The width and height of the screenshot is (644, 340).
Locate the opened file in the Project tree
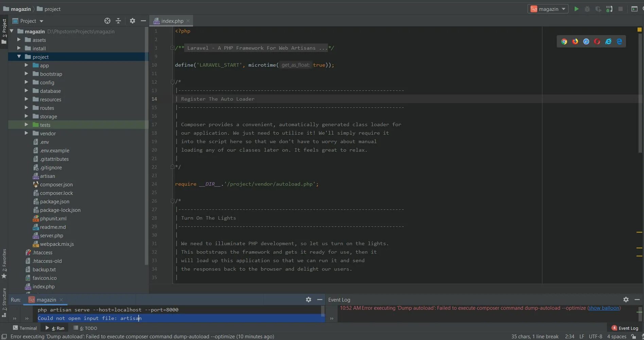point(107,21)
